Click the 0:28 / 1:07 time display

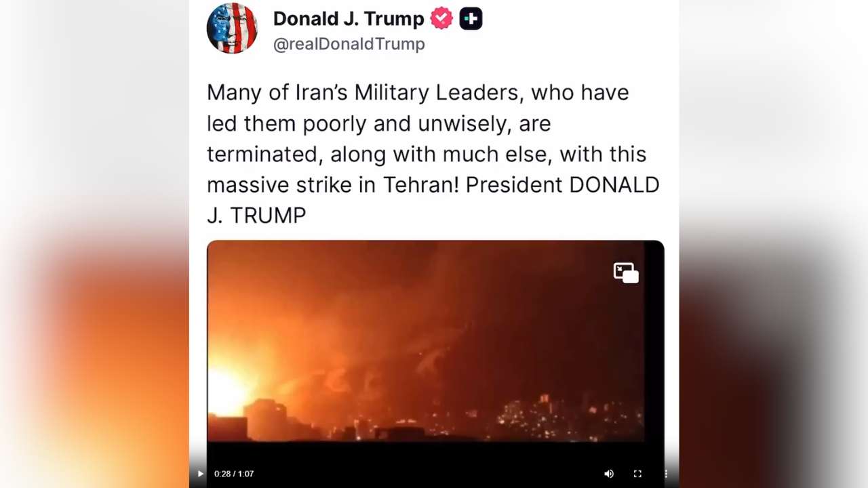click(234, 474)
